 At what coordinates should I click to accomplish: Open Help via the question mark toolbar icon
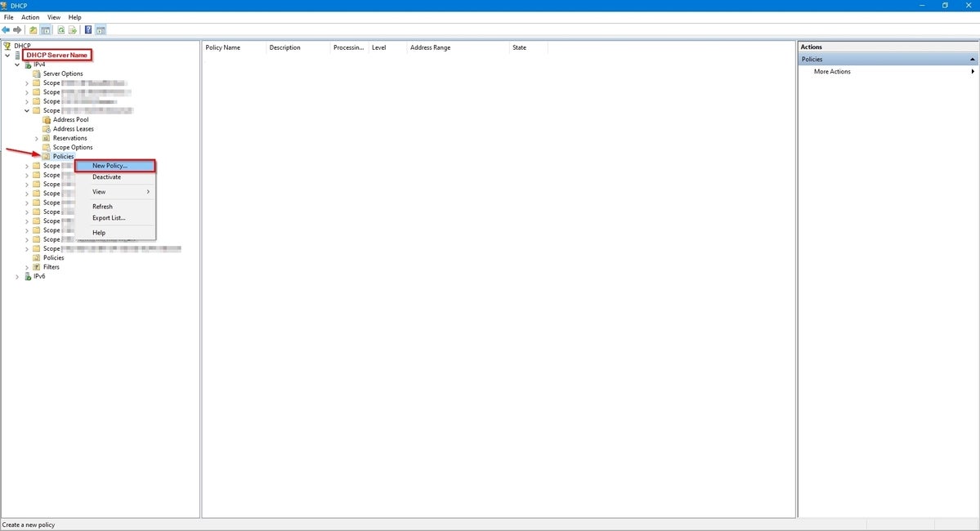pos(87,29)
